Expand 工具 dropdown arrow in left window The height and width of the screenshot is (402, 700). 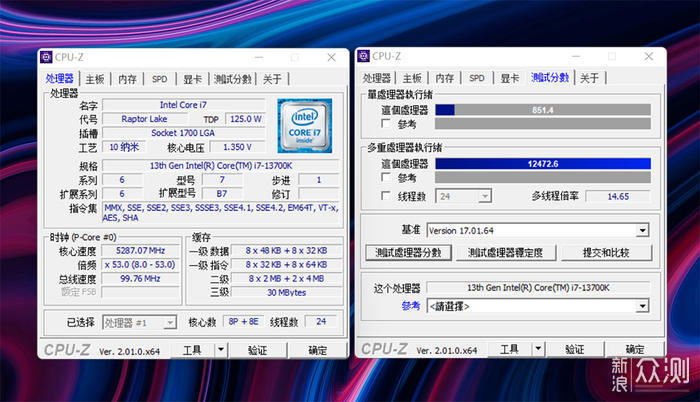click(221, 350)
